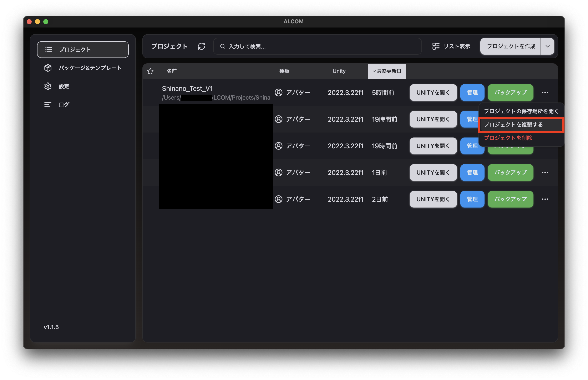Select プロジェクトの保存場所を開く menu item

pos(521,111)
